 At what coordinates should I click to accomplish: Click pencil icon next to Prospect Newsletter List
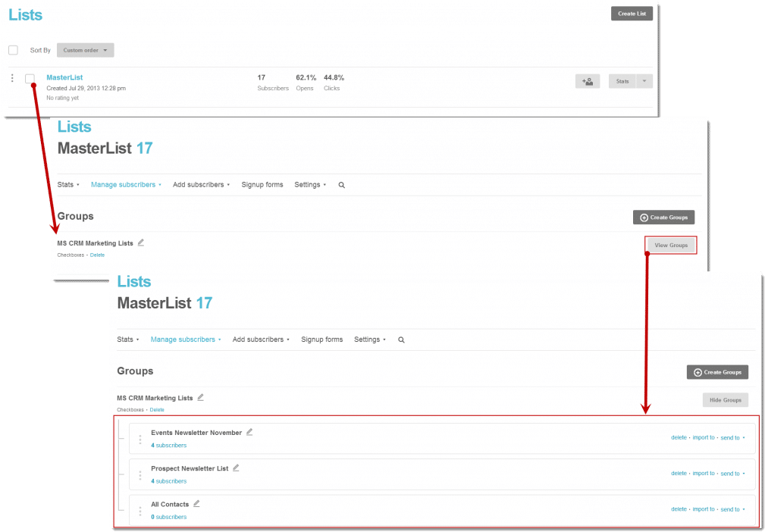tap(236, 468)
